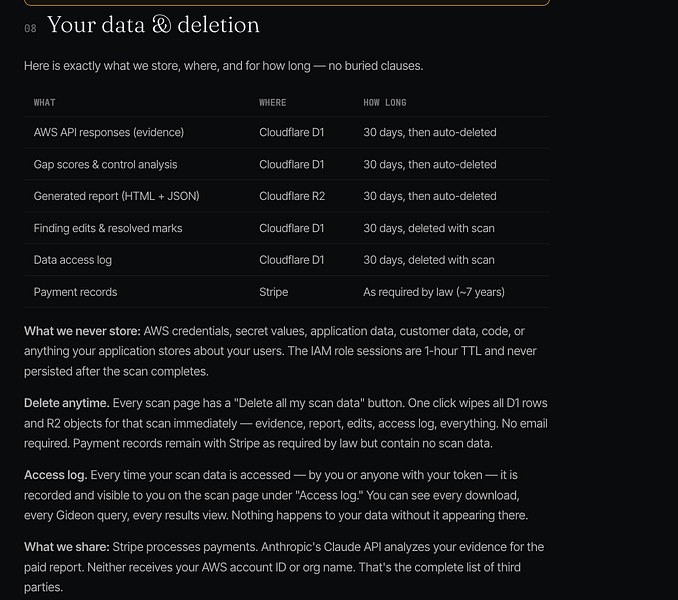Click the "Gap scores & control analysis" row
The height and width of the screenshot is (600, 678).
pyautogui.click(x=287, y=164)
